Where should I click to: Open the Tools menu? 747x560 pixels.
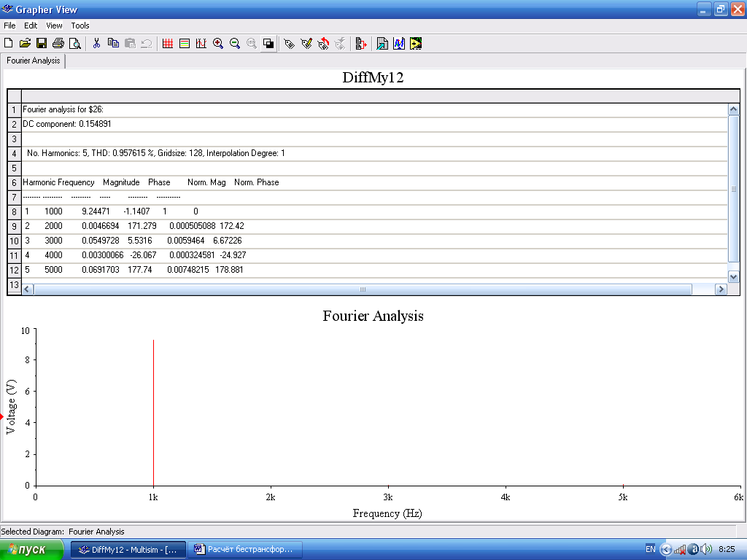tap(80, 26)
